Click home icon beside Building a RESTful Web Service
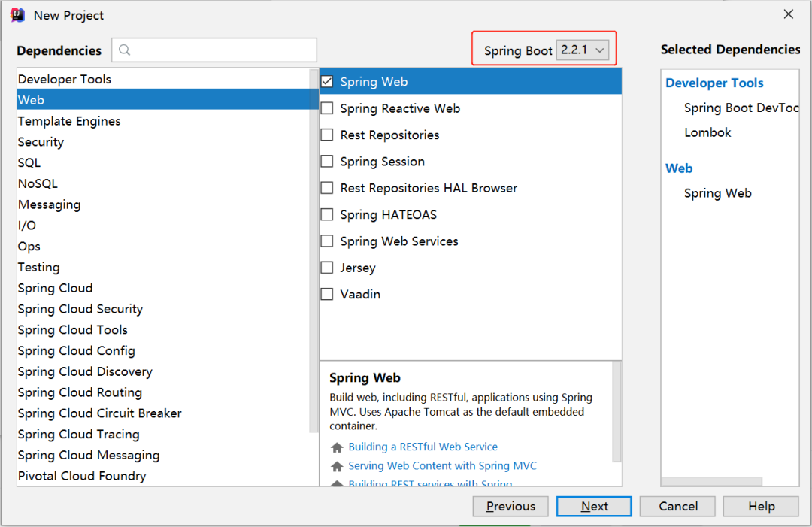This screenshot has width=812, height=527. click(337, 447)
